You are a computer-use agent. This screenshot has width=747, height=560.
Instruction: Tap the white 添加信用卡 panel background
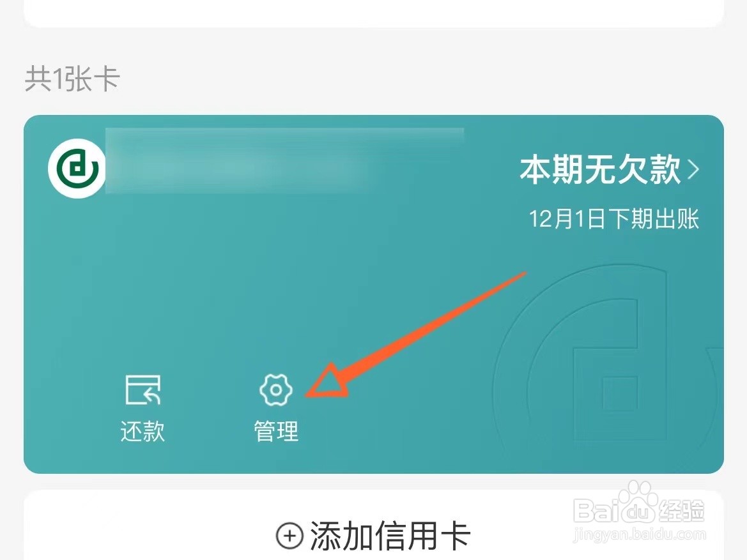coord(373,526)
